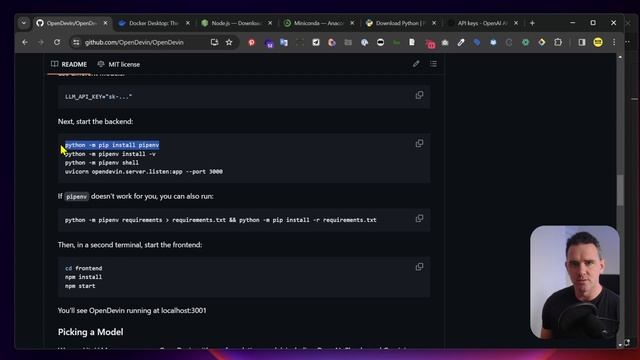Image resolution: width=640 pixels, height=360 pixels.
Task: Click 'You'll see OpenDevin running at localhost:3001'
Action: point(132,310)
